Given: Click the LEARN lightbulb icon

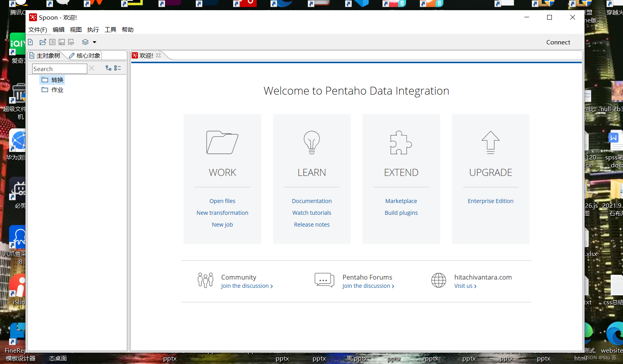Looking at the screenshot, I should pos(312,142).
